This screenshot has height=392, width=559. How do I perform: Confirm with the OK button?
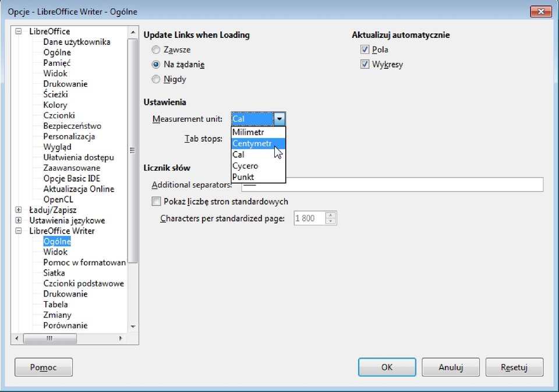click(387, 367)
